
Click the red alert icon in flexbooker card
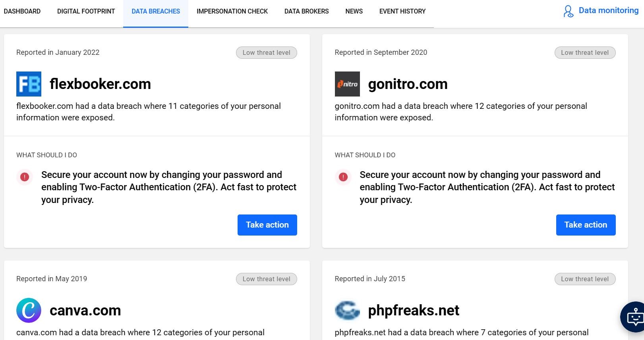(25, 177)
